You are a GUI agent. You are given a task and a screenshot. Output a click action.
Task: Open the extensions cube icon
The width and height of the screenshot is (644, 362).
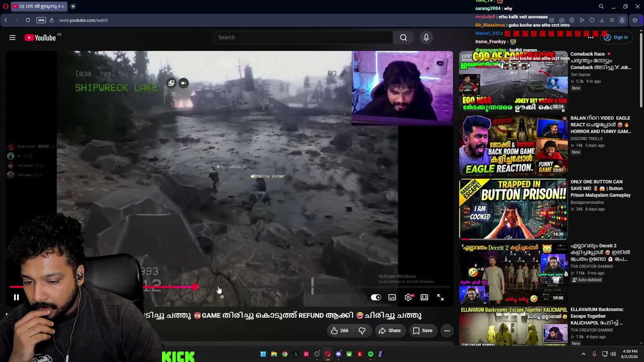click(635, 20)
